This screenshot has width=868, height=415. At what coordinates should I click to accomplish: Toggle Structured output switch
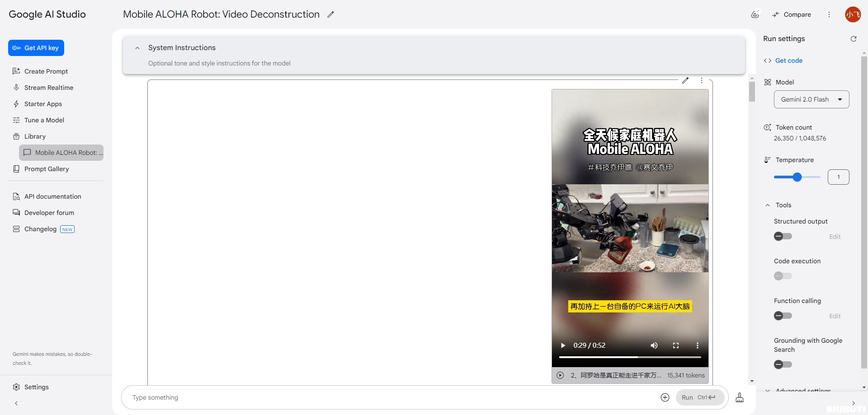point(783,236)
